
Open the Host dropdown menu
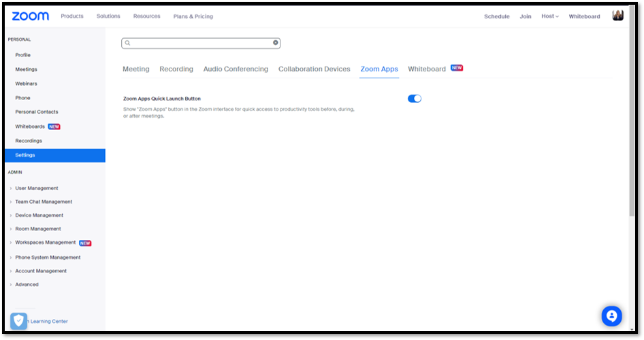(x=550, y=16)
